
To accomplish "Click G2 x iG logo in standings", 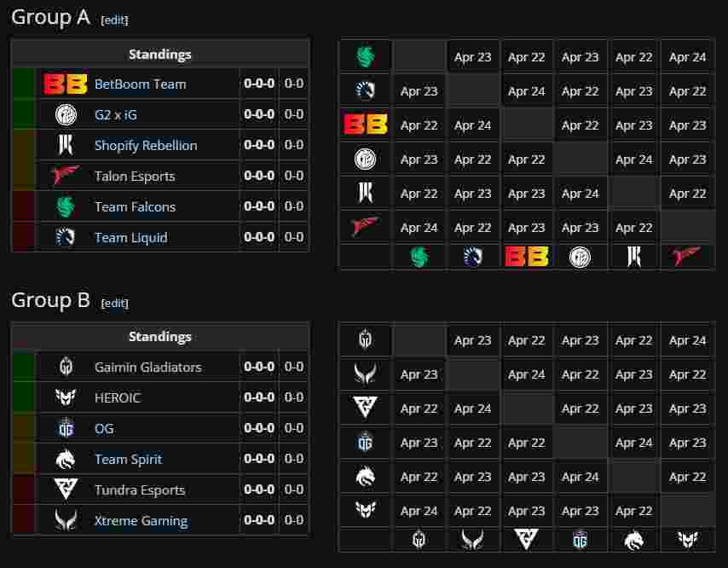I will (x=66, y=115).
